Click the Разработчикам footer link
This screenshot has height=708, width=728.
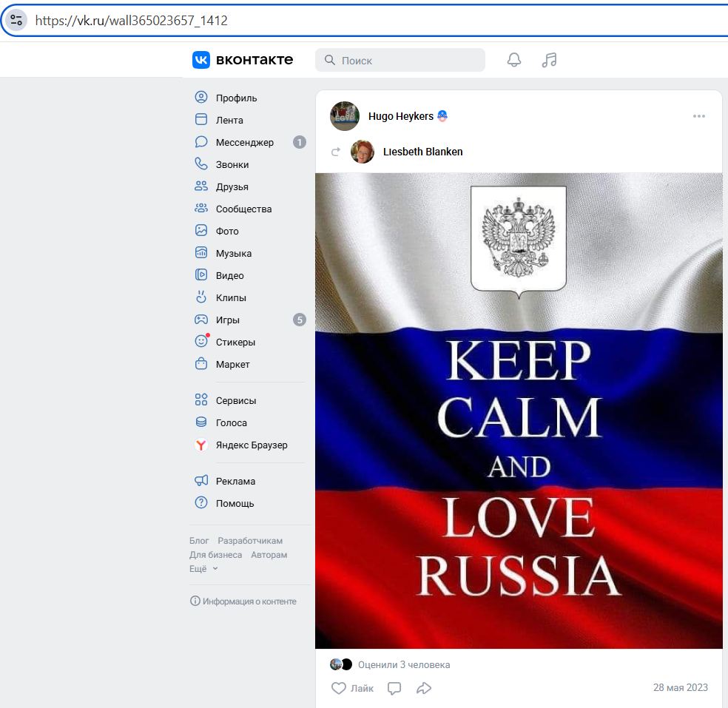250,541
